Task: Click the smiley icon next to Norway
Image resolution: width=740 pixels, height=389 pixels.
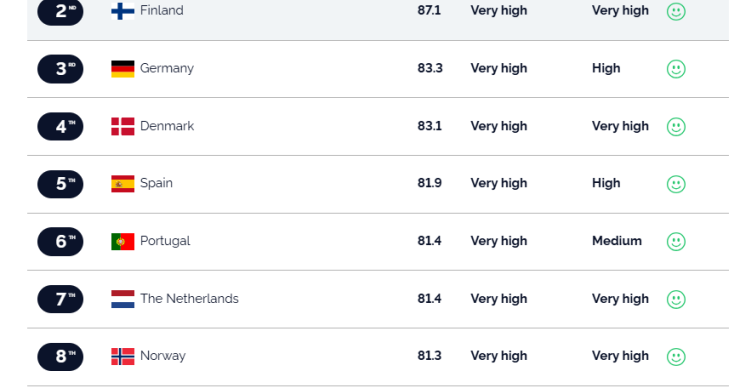Action: [x=676, y=357]
